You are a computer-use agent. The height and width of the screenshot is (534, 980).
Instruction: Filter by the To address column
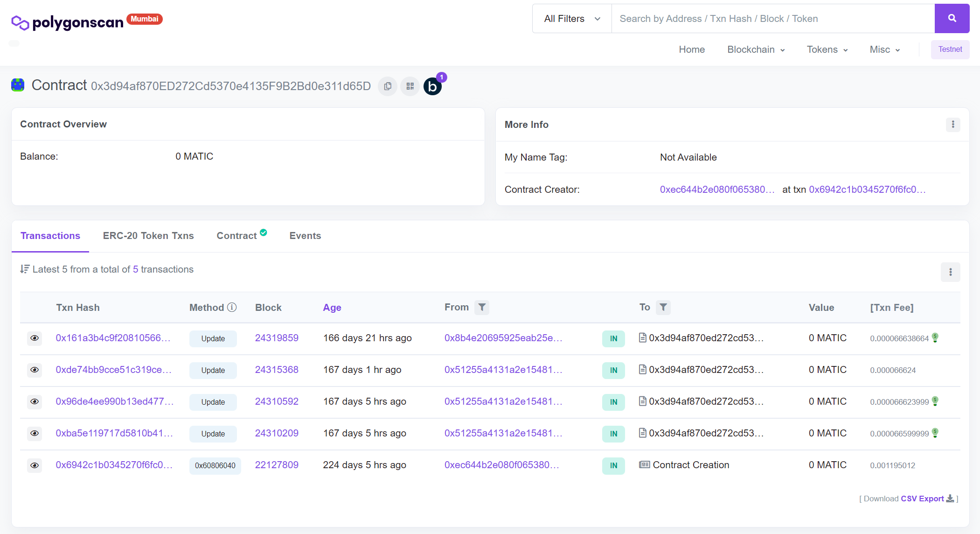663,307
